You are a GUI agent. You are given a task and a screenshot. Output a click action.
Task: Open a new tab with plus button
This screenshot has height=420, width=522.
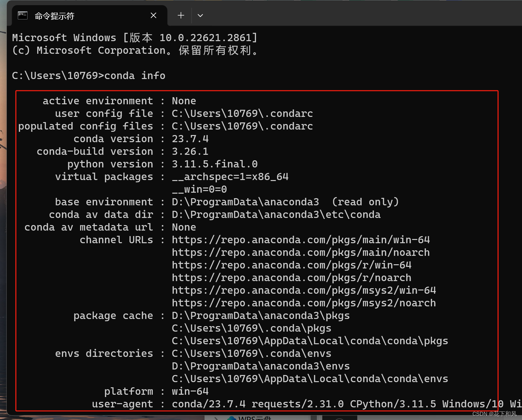coord(181,16)
